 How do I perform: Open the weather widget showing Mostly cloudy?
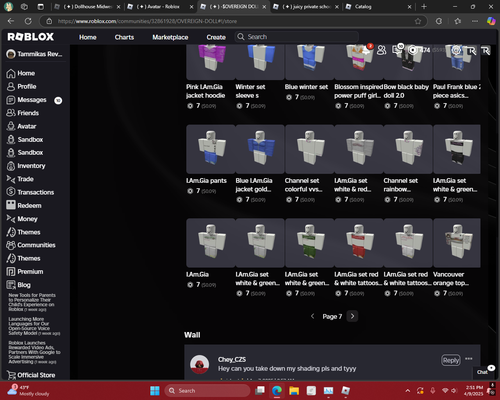click(28, 391)
